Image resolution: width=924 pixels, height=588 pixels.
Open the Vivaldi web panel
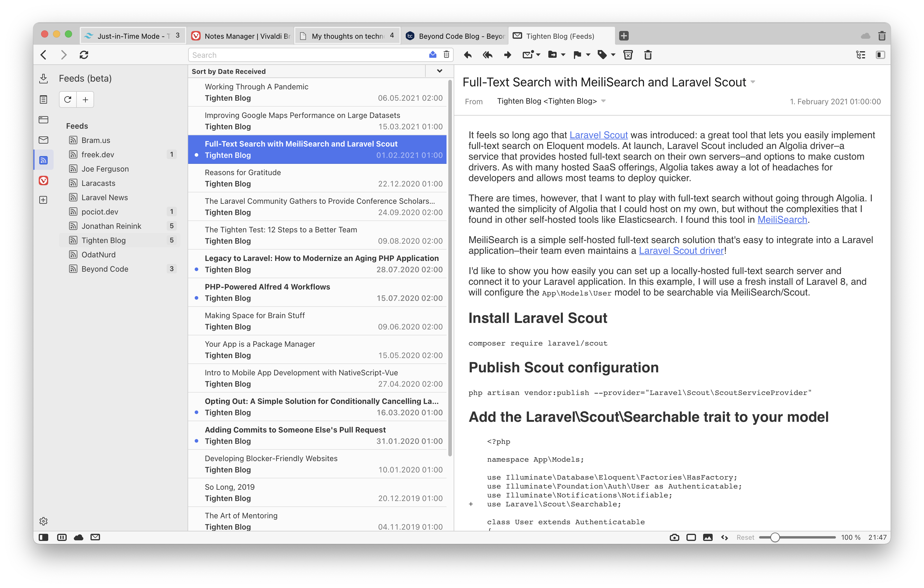[43, 180]
